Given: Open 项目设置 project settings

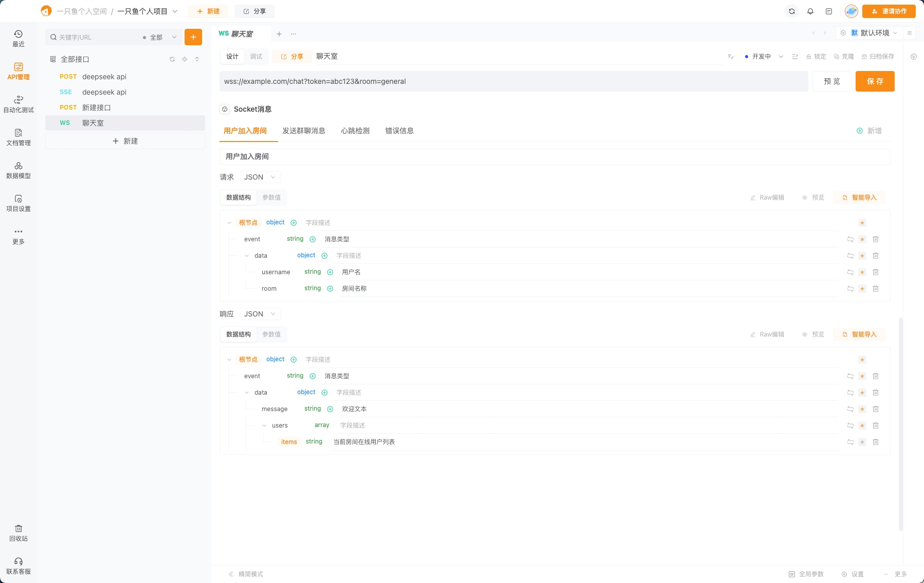Looking at the screenshot, I should tap(18, 203).
